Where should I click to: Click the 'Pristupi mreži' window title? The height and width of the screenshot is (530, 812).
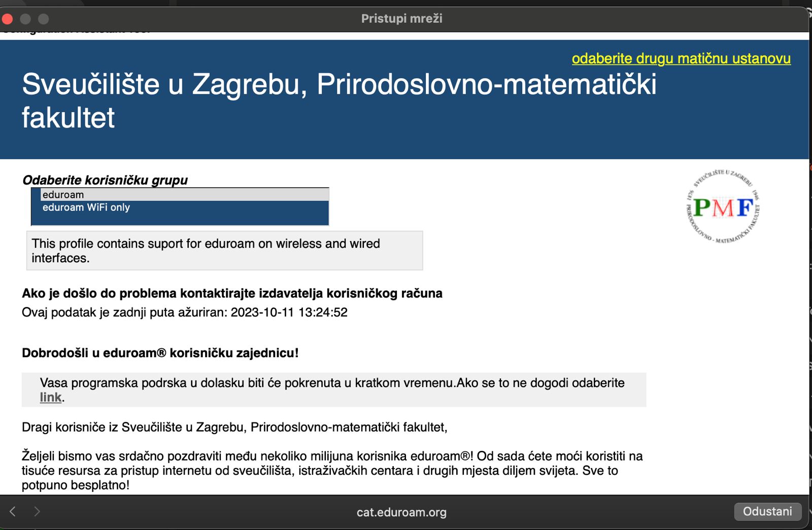coord(401,19)
